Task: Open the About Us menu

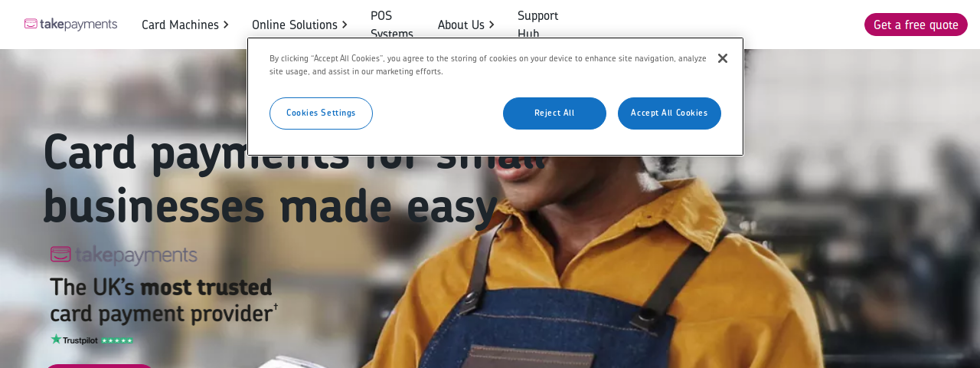Action: [x=461, y=25]
